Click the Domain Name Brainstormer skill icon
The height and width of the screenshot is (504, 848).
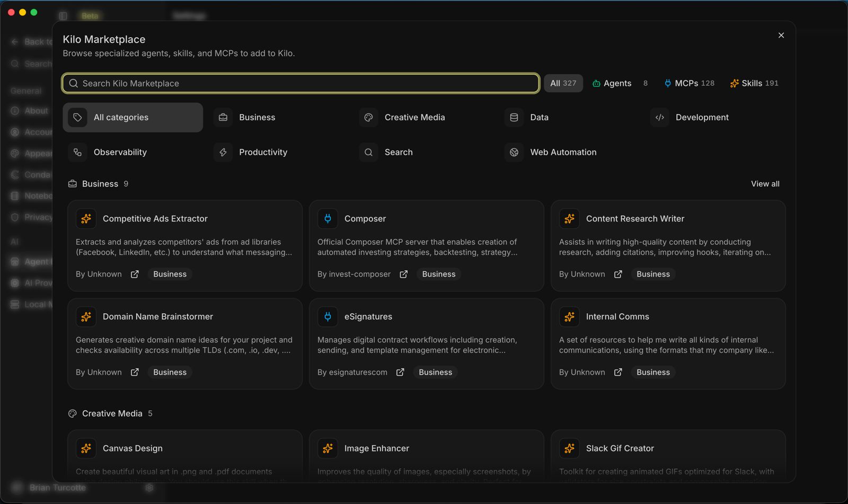point(86,316)
